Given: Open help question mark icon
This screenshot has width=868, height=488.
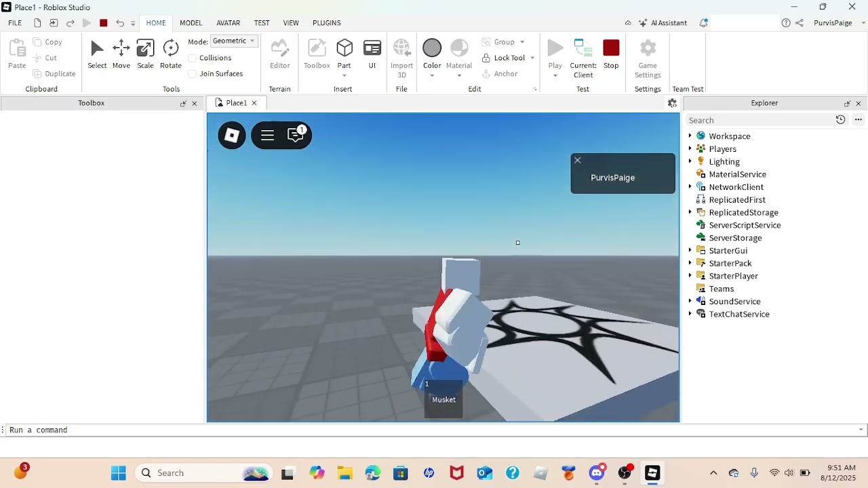Looking at the screenshot, I should coord(786,23).
